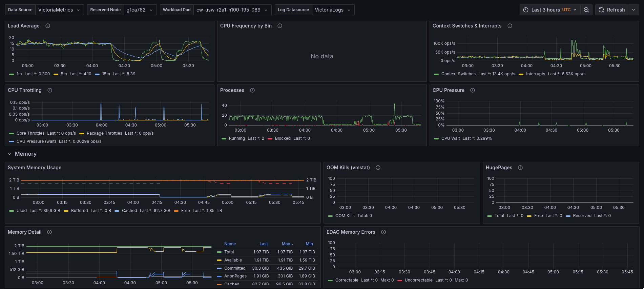Screen dimensions: 644x289
Task: Open OOM Kills (vmstat) info icon
Action: [x=378, y=168]
